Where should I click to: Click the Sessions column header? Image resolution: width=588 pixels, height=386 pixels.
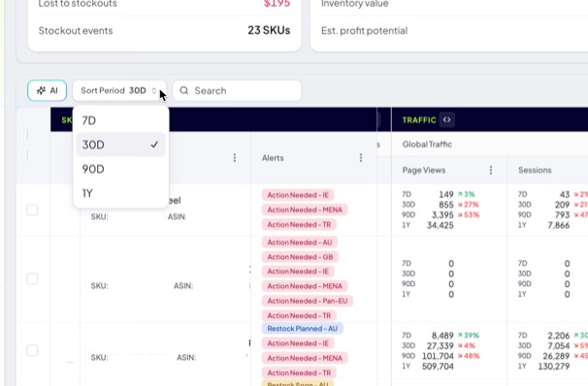pos(535,170)
